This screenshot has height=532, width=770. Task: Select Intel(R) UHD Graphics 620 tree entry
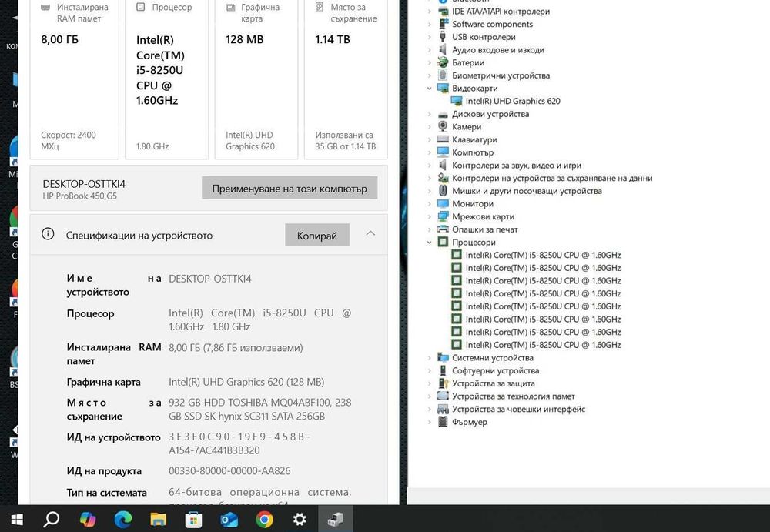click(513, 101)
